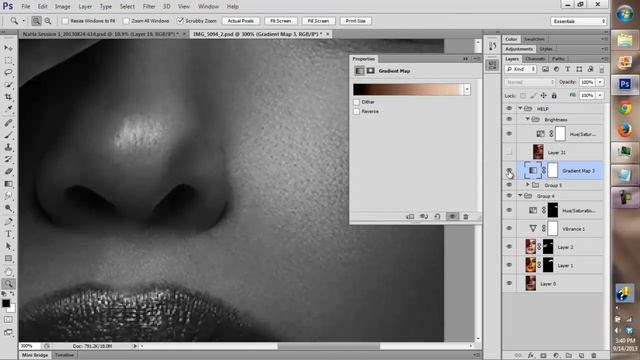Show the hidden Layer 31
This screenshot has width=640, height=360.
pyautogui.click(x=509, y=152)
